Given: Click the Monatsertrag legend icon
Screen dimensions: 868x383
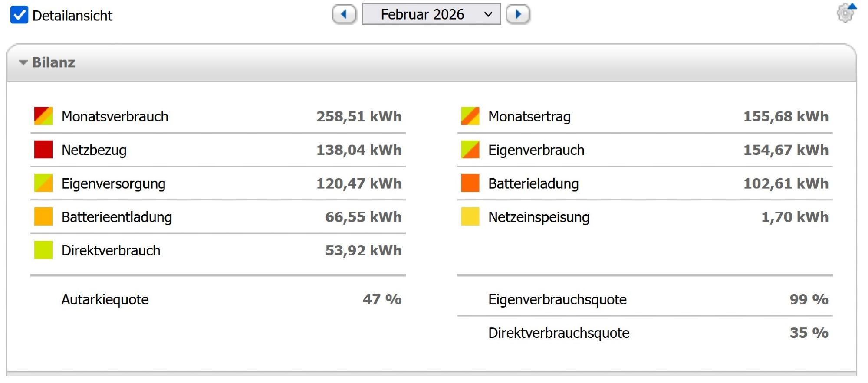Looking at the screenshot, I should click(x=470, y=116).
